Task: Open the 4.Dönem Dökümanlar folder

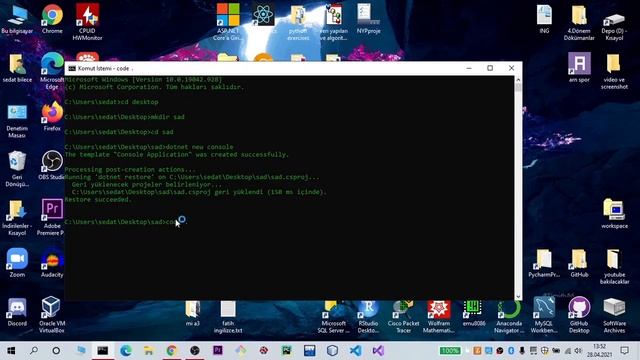Action: [x=579, y=22]
